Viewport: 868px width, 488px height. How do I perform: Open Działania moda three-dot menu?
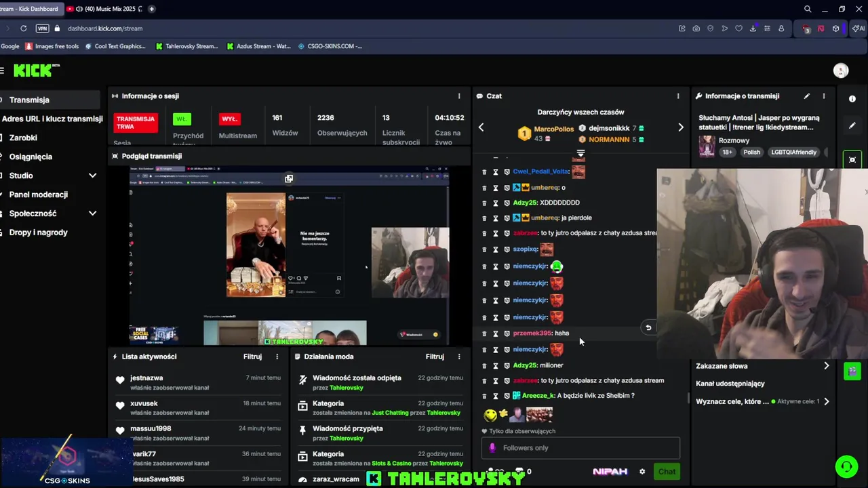459,357
